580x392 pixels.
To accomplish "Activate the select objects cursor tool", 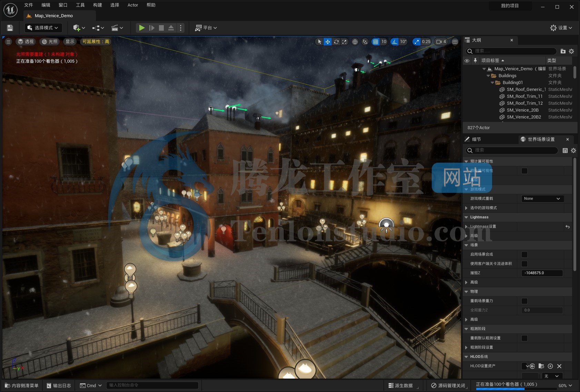I will coord(319,42).
